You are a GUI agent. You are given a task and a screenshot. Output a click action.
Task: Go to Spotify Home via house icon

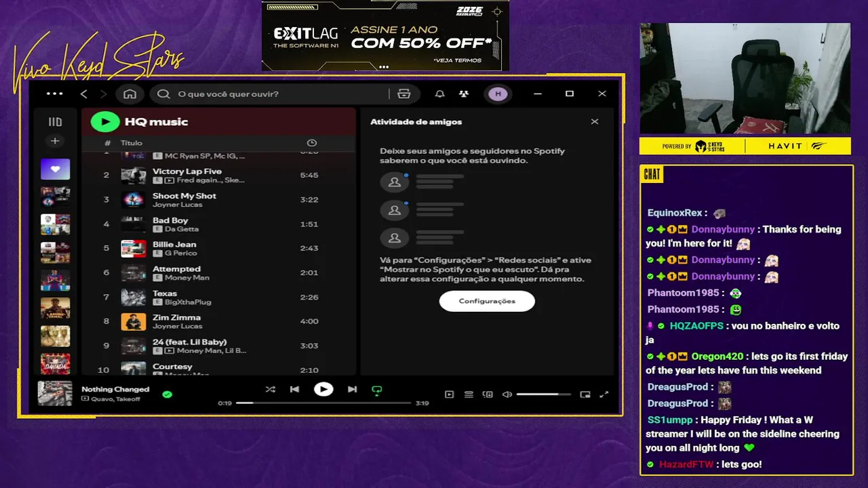click(130, 94)
